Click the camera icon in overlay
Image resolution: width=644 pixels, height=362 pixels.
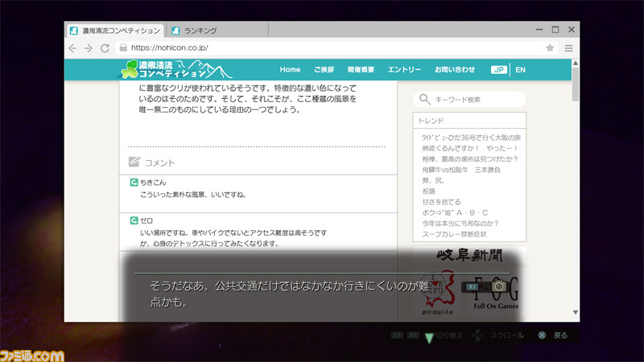(499, 286)
